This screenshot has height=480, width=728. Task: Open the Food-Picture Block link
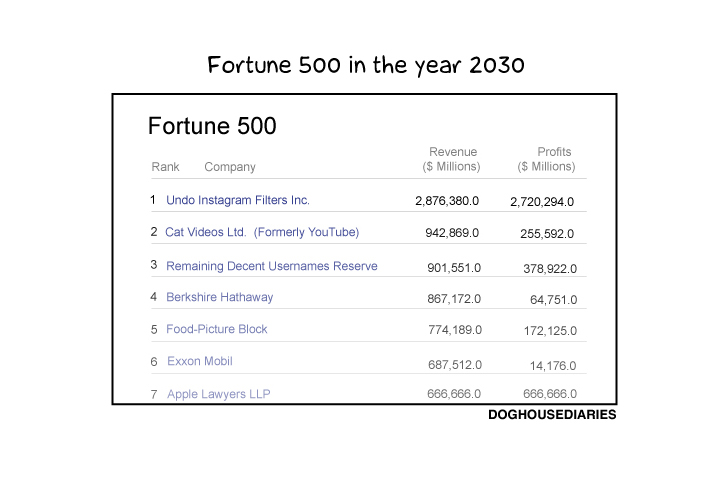[x=217, y=329]
